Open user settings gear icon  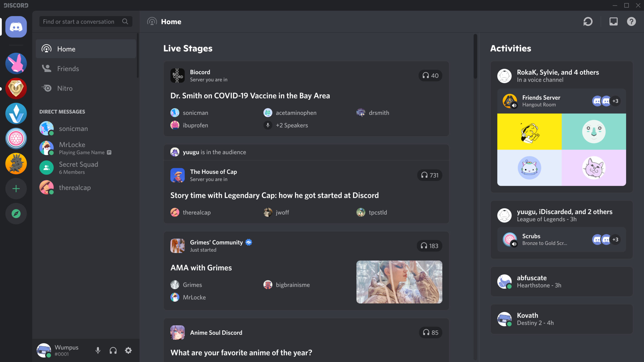(128, 350)
